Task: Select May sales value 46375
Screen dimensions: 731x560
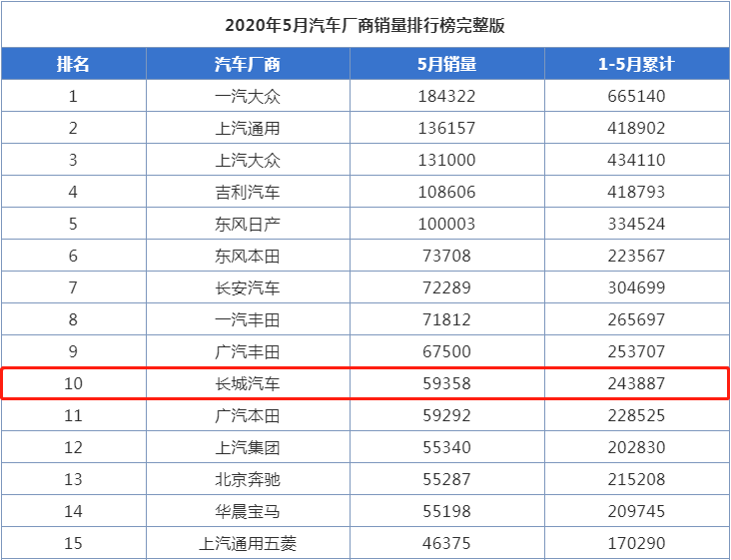Action: [x=447, y=544]
